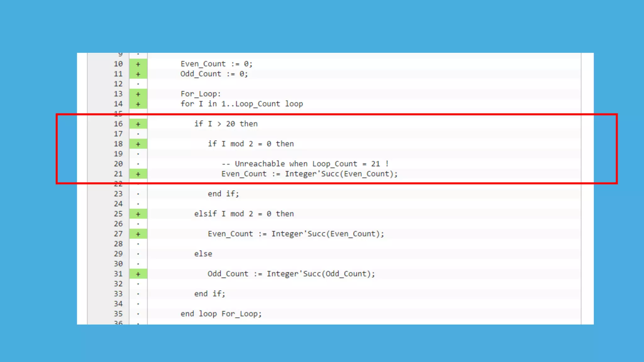The width and height of the screenshot is (644, 362).
Task: Click the green plus marker on line 27
Action: [138, 234]
